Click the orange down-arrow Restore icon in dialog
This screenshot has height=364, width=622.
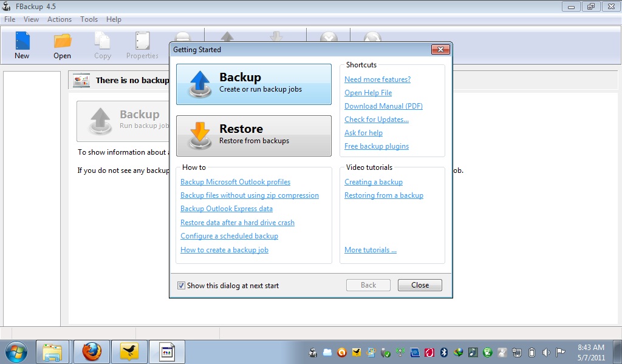coord(200,135)
